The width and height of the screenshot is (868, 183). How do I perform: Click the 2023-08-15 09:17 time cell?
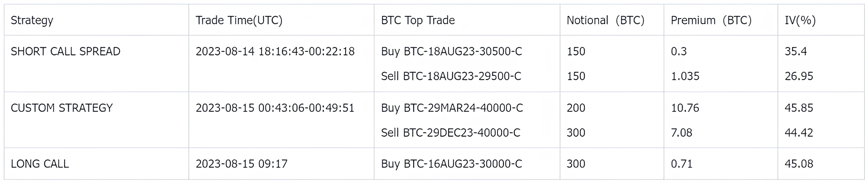242,164
